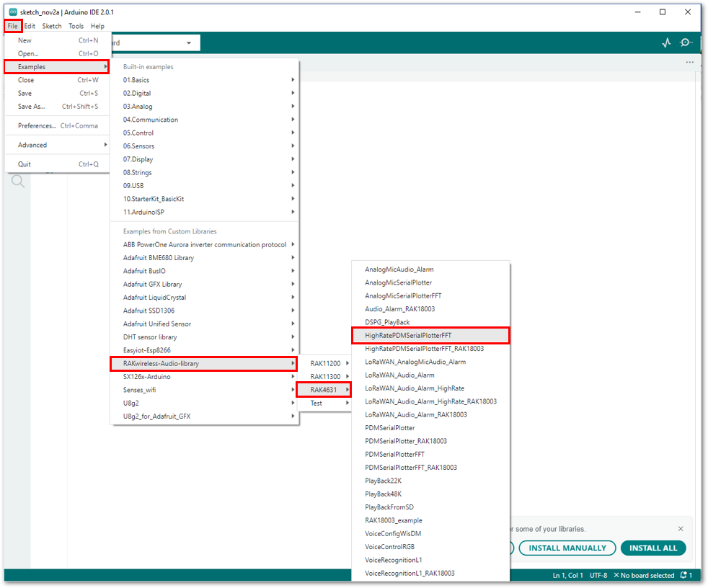Click the Ln 1, Col 1 cursor position
The image size is (708, 588).
[x=568, y=575]
